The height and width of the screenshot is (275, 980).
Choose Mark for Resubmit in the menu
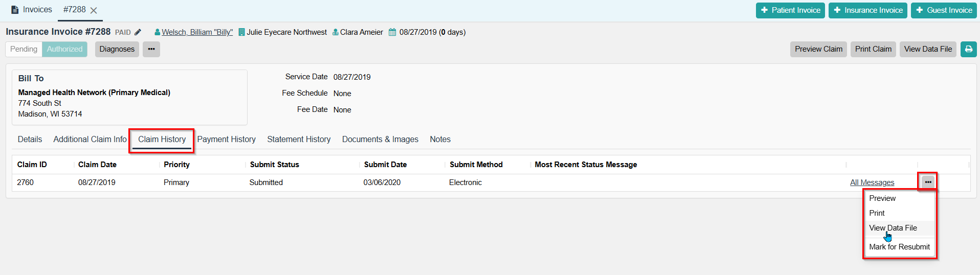899,247
